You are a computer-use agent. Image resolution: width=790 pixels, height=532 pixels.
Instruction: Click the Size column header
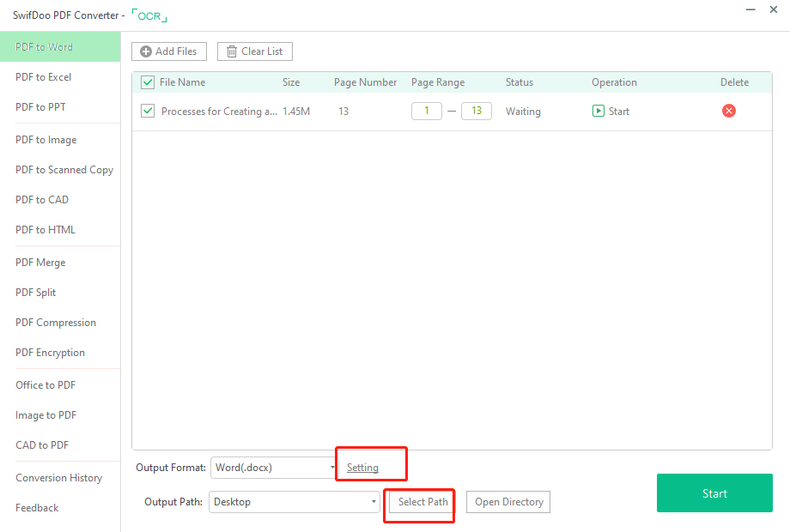[291, 82]
